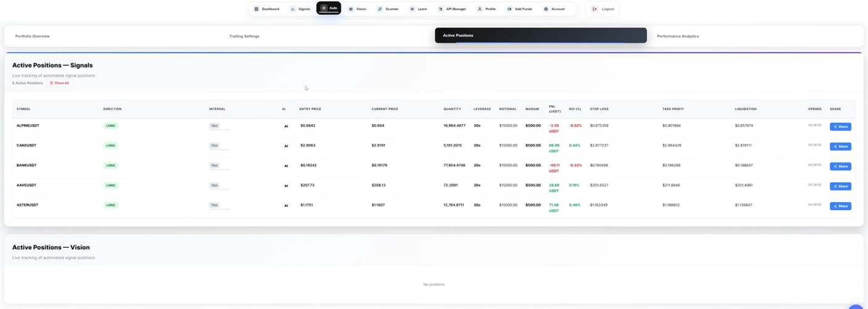Click the AI badge on AAVEUSDT row
This screenshot has height=309, width=868.
[x=286, y=186]
